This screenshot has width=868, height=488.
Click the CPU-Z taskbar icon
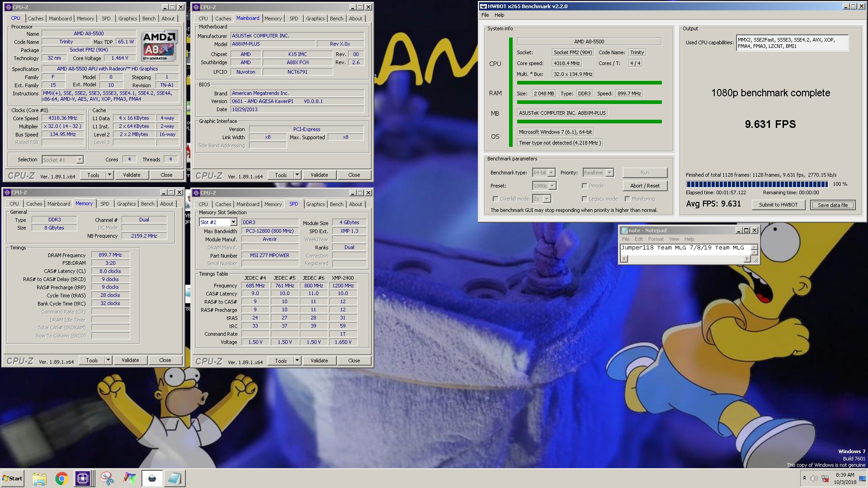point(83,479)
